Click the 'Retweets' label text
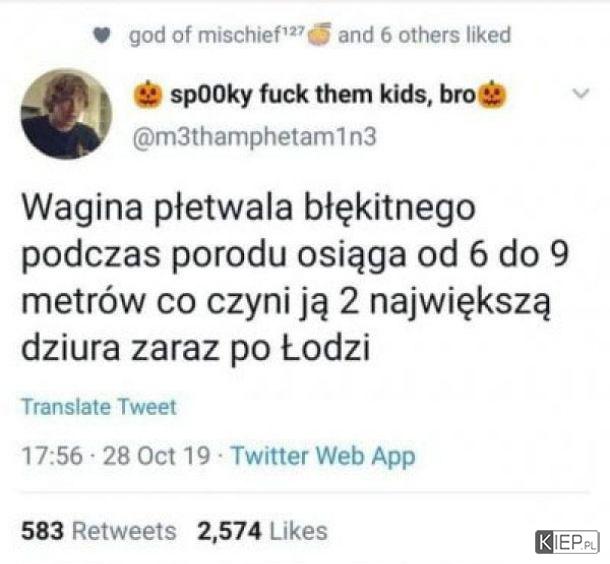This screenshot has width=610, height=564. tap(124, 531)
